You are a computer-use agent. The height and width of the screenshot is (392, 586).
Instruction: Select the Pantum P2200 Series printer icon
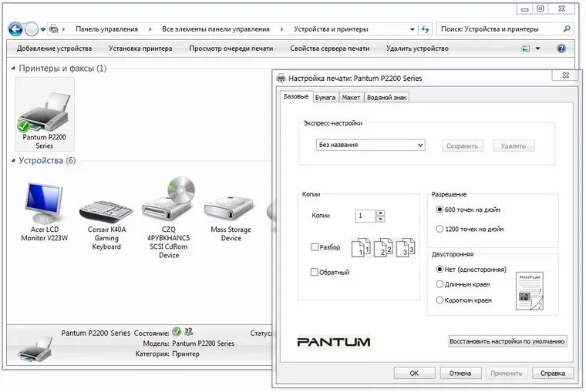[x=45, y=114]
